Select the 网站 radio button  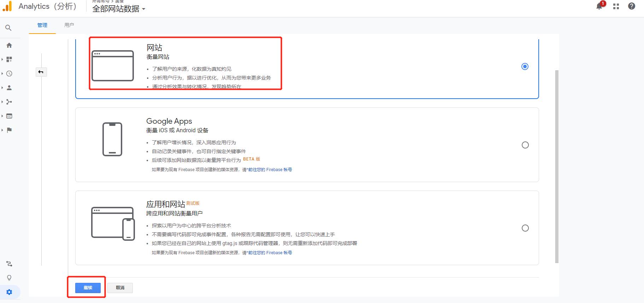[x=525, y=66]
